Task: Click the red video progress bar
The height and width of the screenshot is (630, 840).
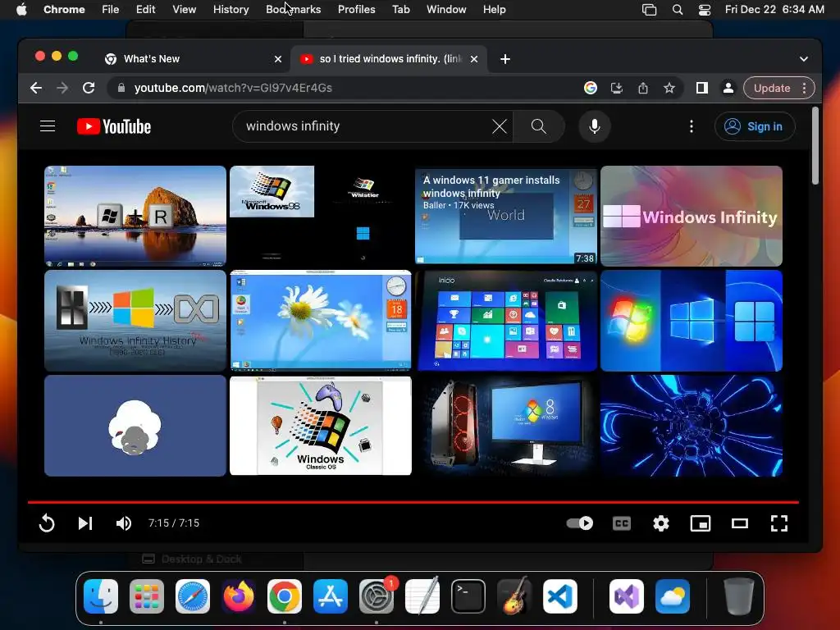Action: pyautogui.click(x=413, y=503)
